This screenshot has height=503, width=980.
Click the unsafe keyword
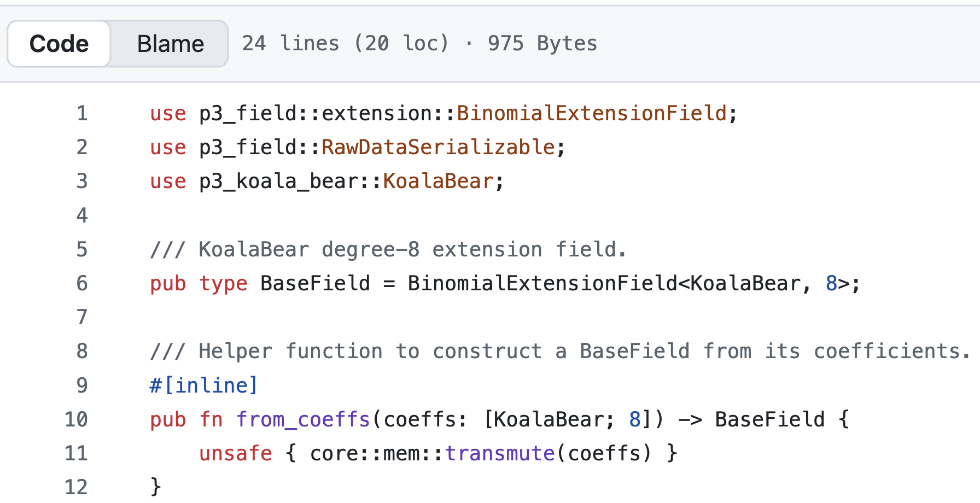tap(236, 453)
